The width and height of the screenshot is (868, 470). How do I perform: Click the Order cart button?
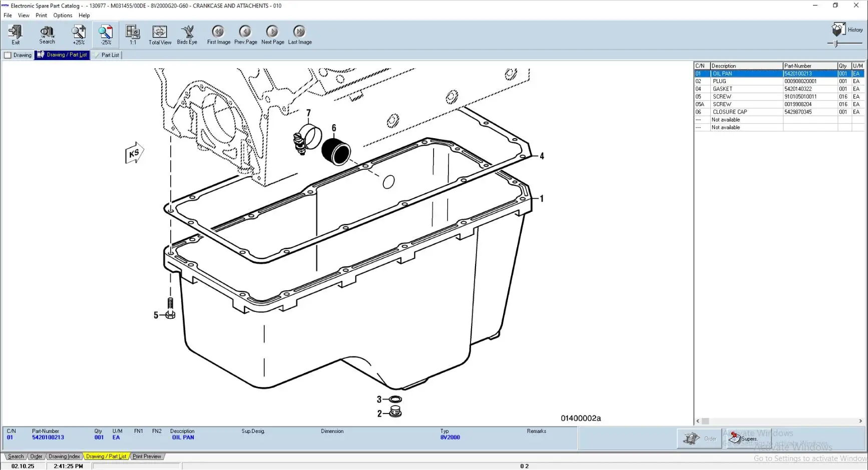(x=699, y=439)
